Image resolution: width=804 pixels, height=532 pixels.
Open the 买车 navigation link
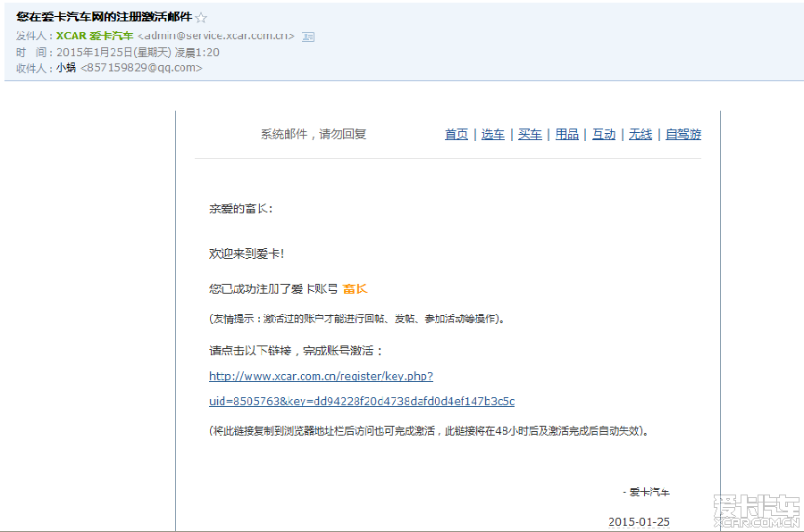click(530, 134)
